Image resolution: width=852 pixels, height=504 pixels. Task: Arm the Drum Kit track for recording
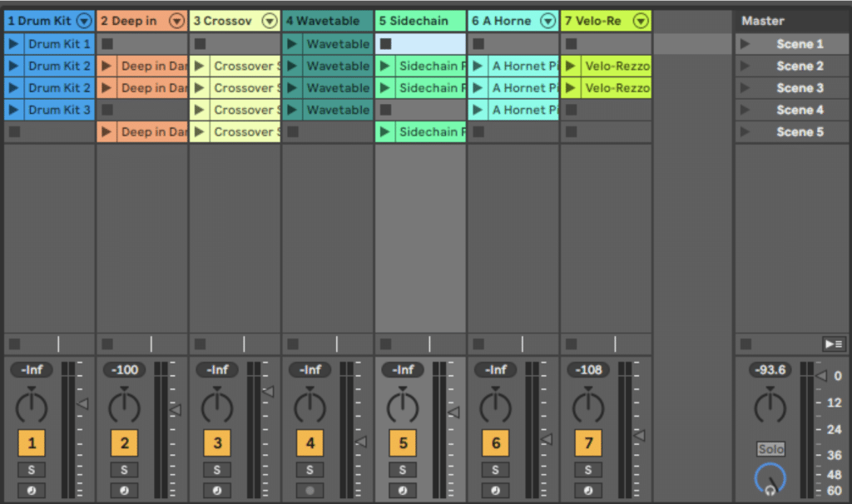click(x=32, y=490)
